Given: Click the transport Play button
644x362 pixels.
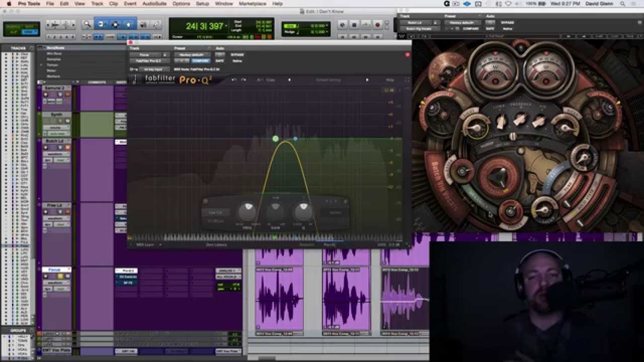Looking at the screenshot, I should [366, 25].
